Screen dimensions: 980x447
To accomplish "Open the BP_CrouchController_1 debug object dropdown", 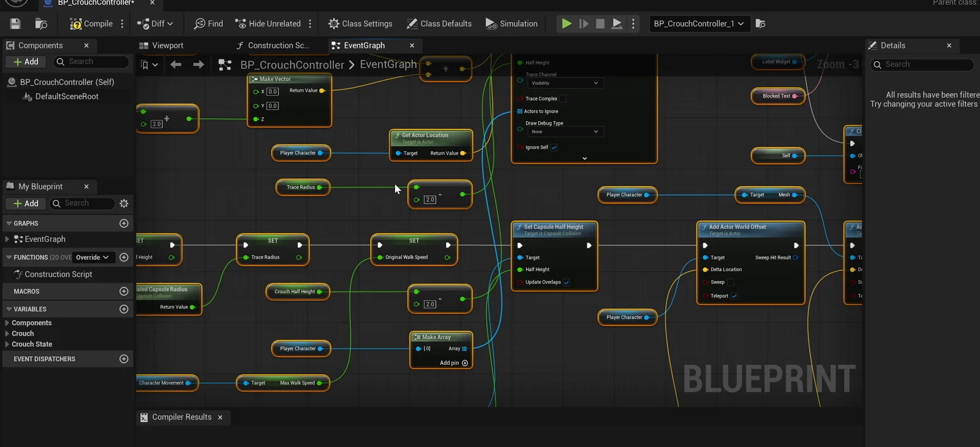I will click(699, 24).
